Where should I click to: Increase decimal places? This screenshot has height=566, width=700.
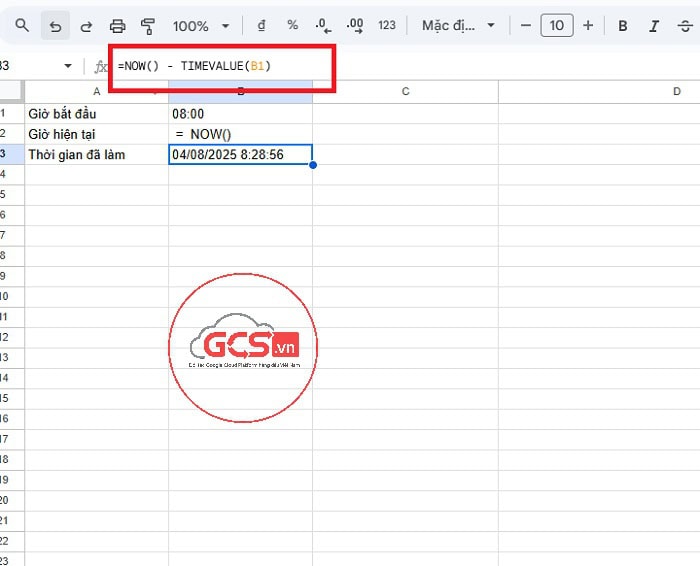[x=354, y=25]
